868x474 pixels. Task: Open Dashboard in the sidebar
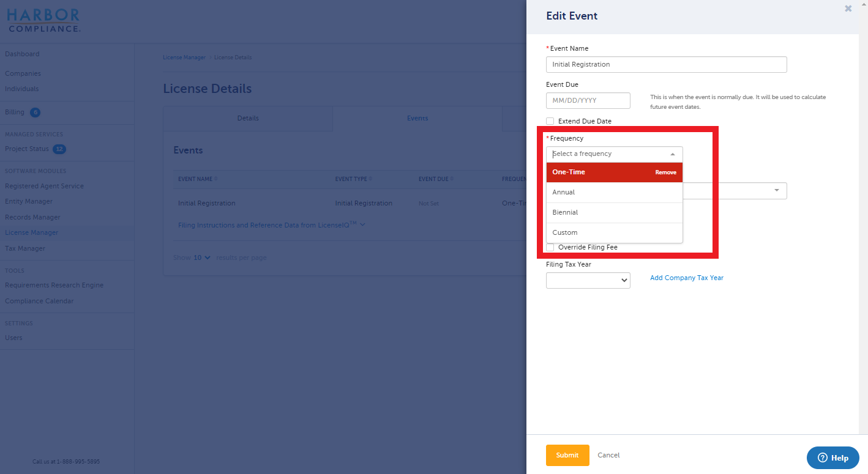22,54
